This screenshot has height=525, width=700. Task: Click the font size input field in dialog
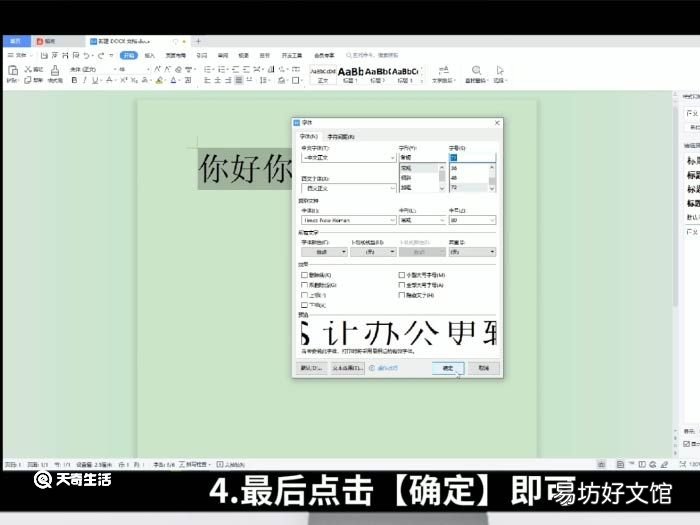click(472, 158)
